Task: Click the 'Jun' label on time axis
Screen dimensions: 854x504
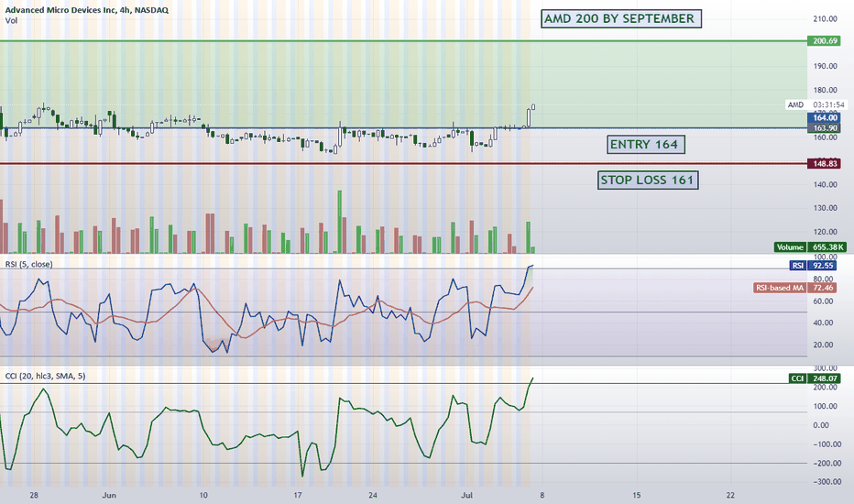Action: pos(109,495)
